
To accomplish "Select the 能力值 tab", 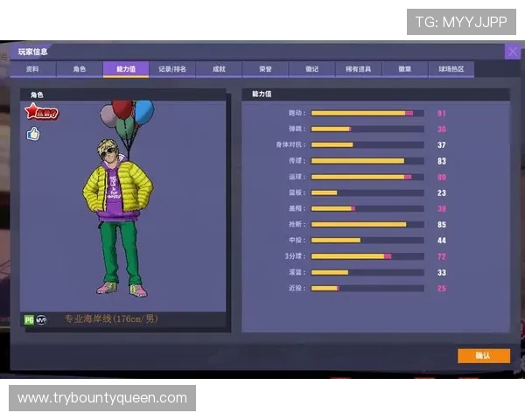I will (x=126, y=69).
